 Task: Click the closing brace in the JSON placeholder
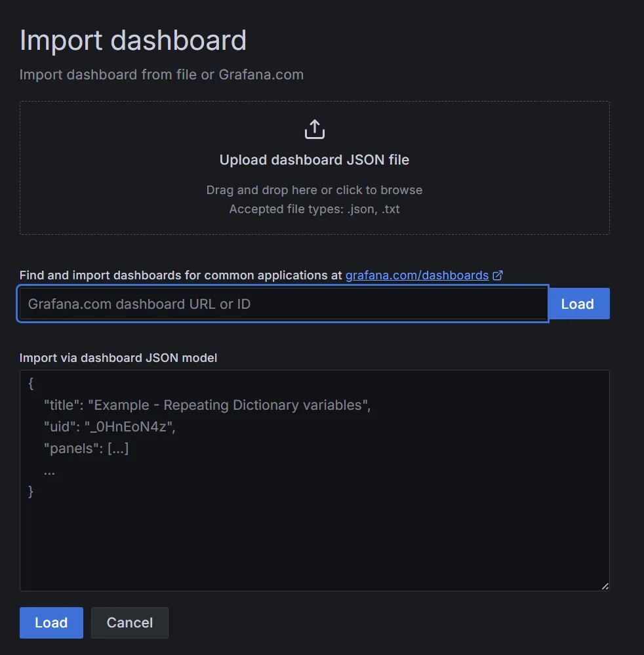(x=31, y=492)
